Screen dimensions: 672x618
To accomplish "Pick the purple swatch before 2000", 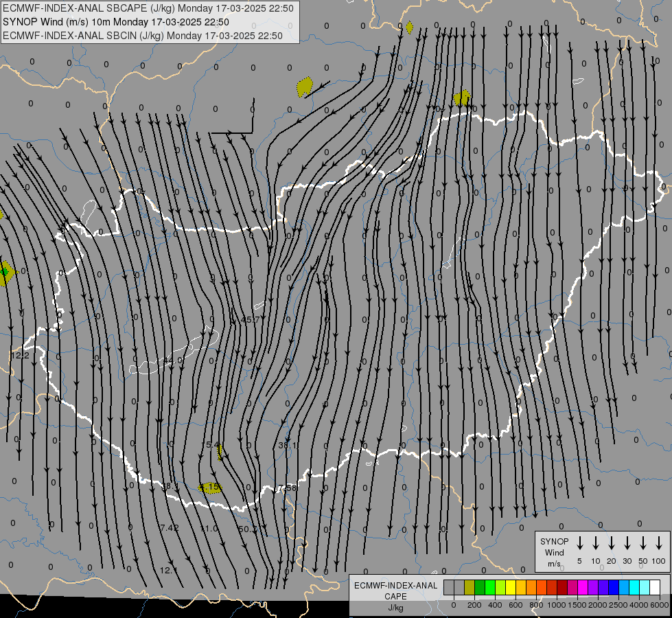I will click(592, 588).
